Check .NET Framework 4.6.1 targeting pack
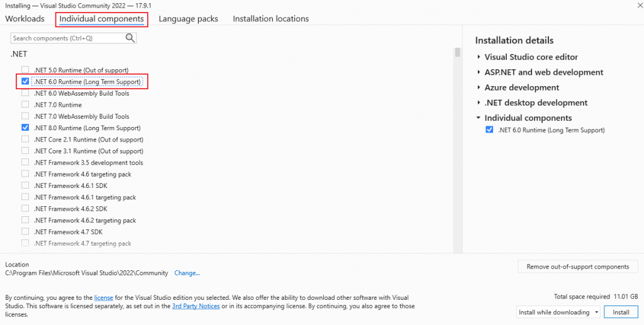The height and width of the screenshot is (325, 644). tap(25, 197)
